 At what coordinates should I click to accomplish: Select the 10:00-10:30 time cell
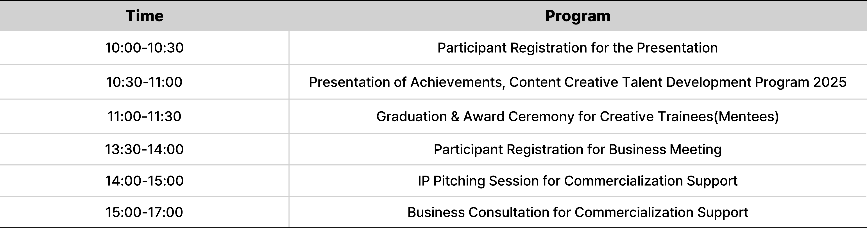(x=144, y=48)
